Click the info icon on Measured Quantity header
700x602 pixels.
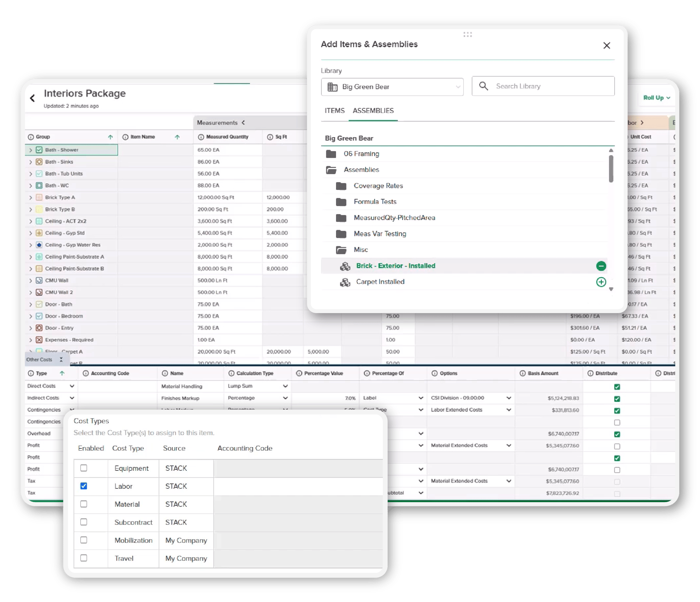201,137
